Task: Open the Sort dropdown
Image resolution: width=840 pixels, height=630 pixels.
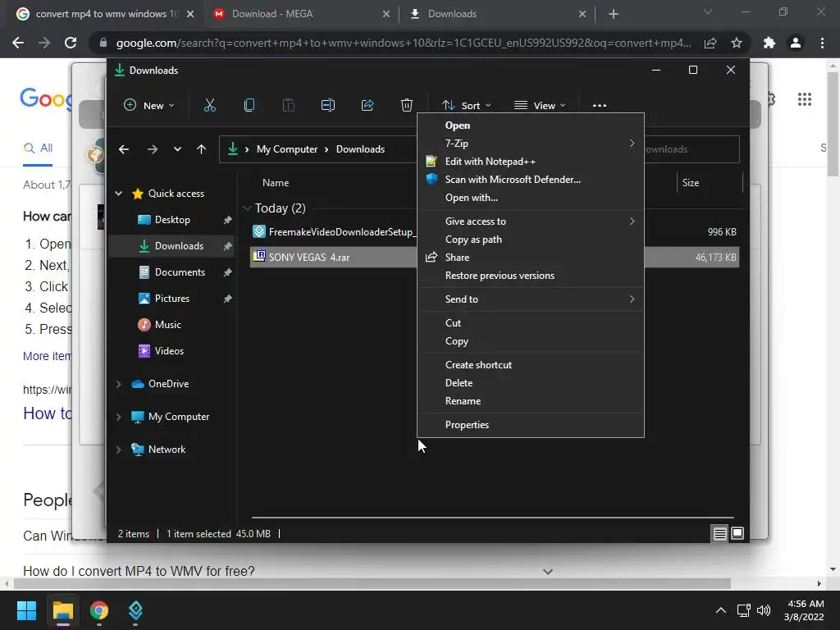Action: 466,106
